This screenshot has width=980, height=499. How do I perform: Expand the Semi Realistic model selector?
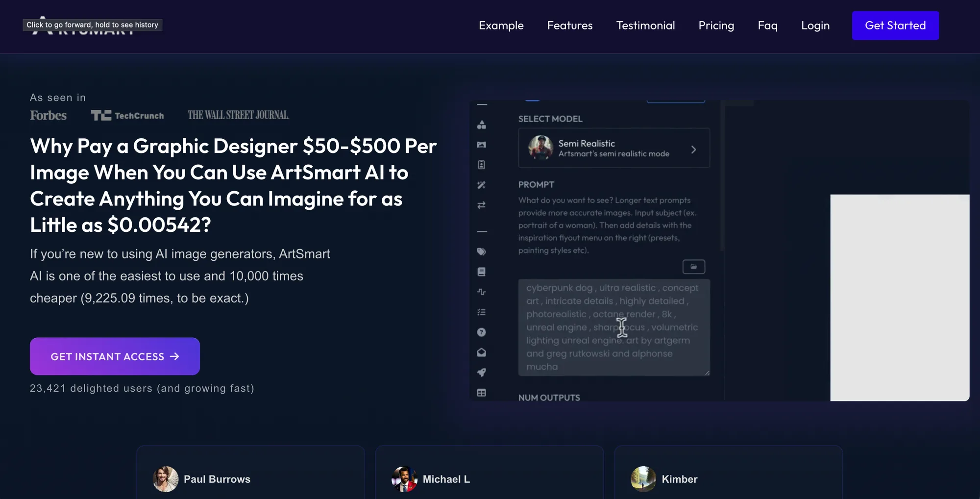(x=614, y=148)
